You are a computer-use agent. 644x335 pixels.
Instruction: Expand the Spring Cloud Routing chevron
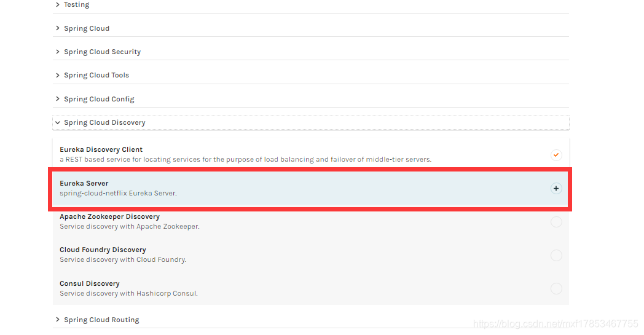click(58, 320)
